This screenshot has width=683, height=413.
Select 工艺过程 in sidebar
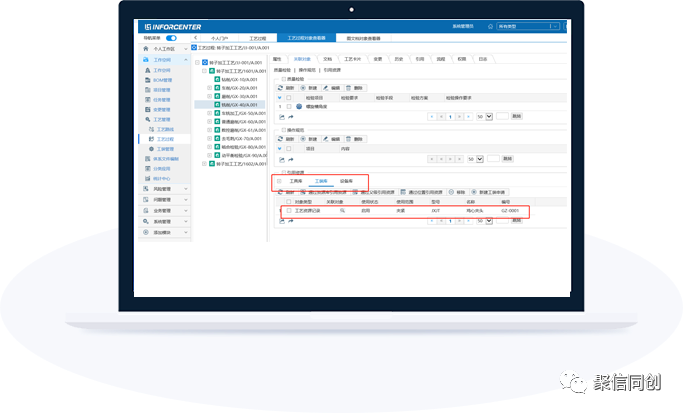pyautogui.click(x=165, y=139)
